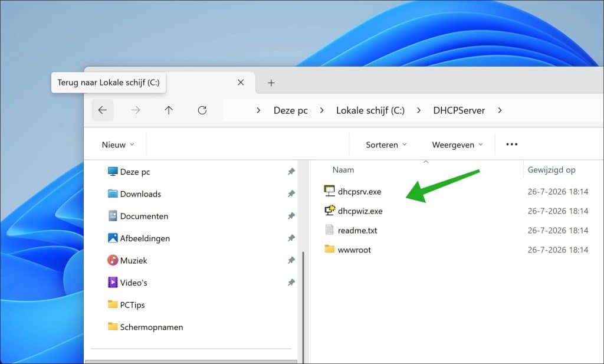Screen dimensions: 604x364
Task: Click the Muziek music icon in sidebar
Action: coord(113,260)
